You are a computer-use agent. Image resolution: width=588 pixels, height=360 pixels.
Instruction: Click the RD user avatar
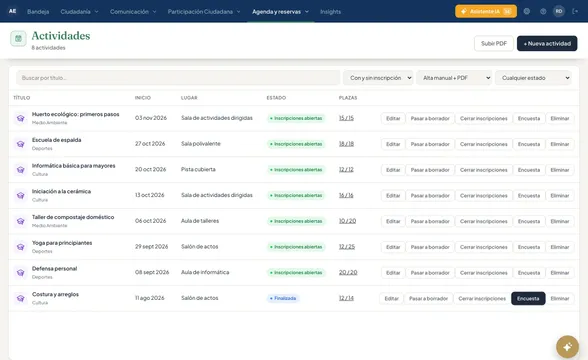[559, 11]
